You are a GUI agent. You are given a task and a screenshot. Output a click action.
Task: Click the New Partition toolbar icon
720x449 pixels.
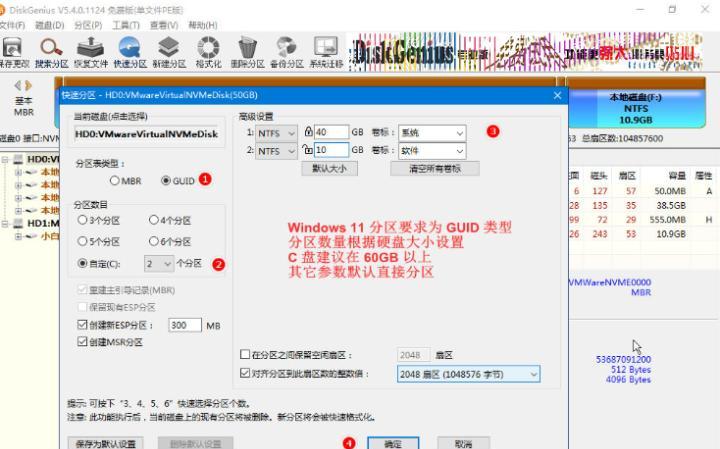tap(169, 53)
